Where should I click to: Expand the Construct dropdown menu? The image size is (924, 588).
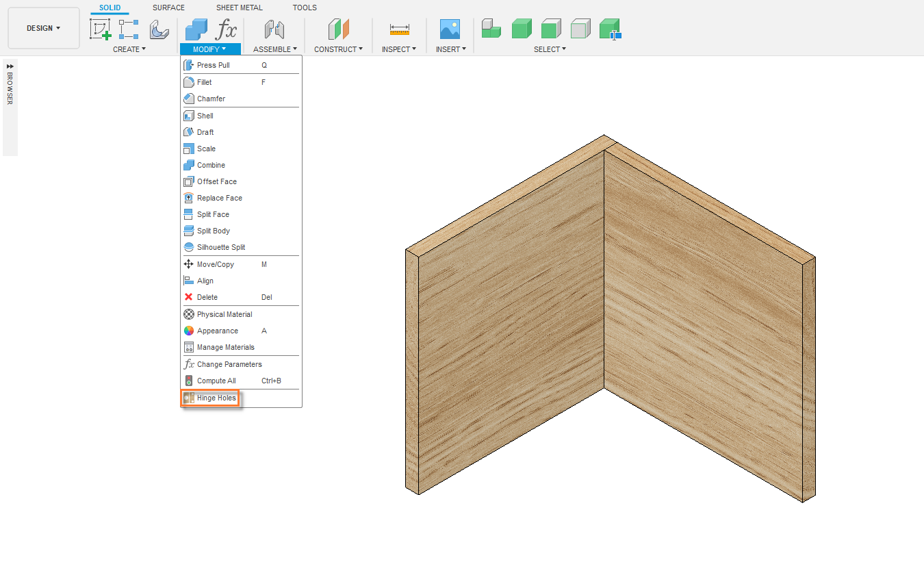point(338,49)
